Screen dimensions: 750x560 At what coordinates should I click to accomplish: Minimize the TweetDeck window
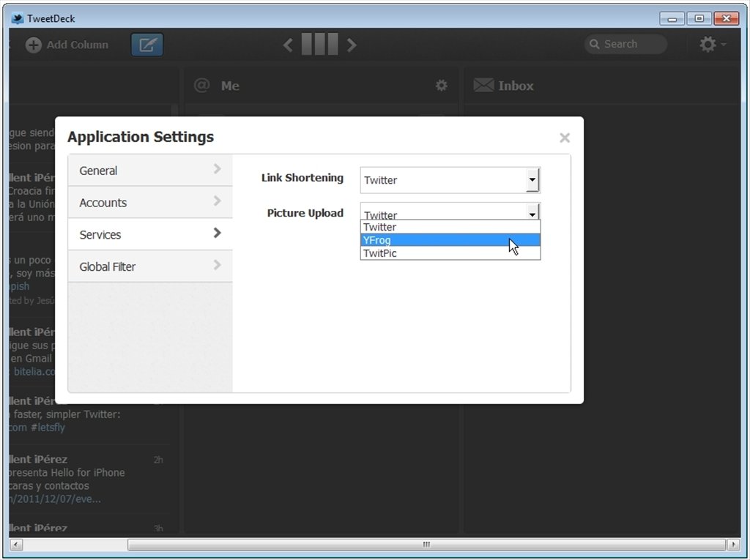pos(672,18)
